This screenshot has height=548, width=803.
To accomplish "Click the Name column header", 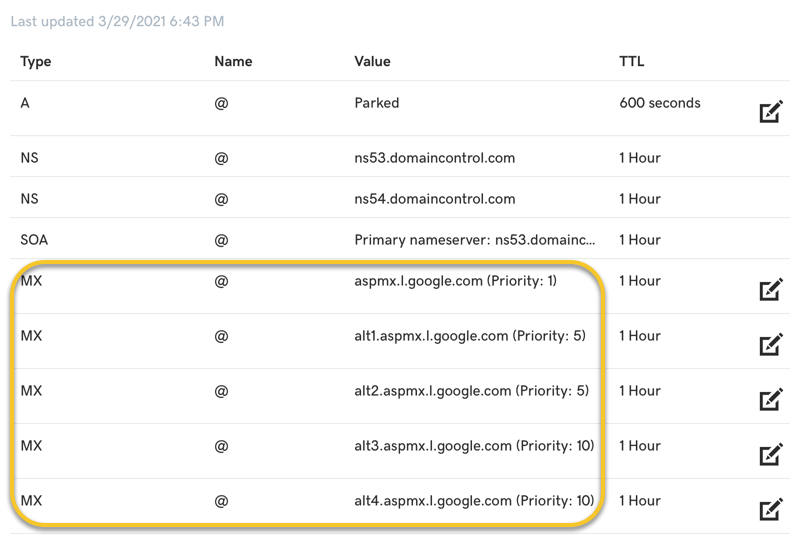I will [x=232, y=61].
